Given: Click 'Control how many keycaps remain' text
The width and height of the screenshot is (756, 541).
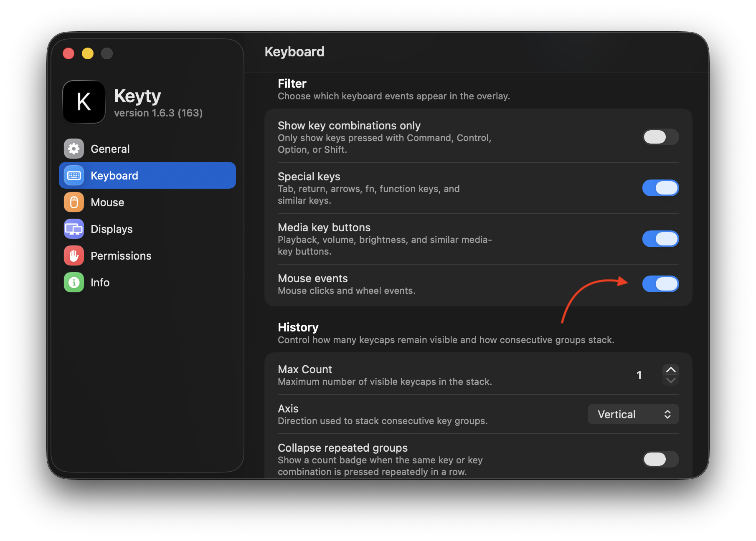Looking at the screenshot, I should tap(446, 340).
